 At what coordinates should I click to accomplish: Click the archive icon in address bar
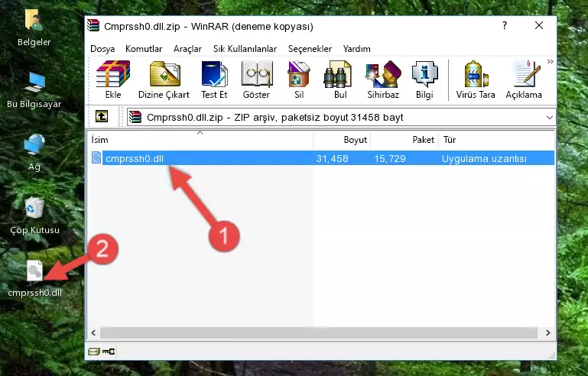click(135, 118)
